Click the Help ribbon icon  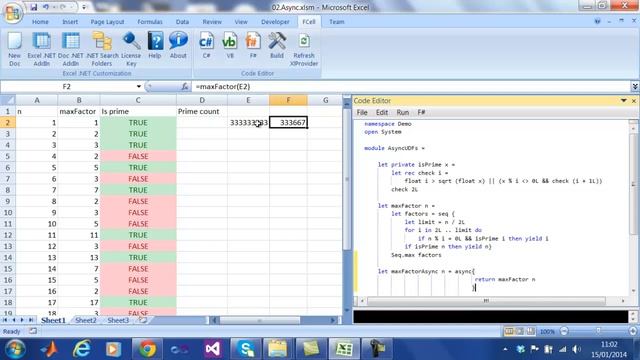coord(155,45)
